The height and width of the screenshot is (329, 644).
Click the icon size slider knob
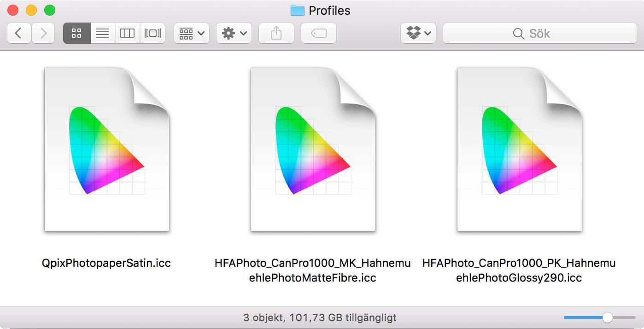coord(608,317)
